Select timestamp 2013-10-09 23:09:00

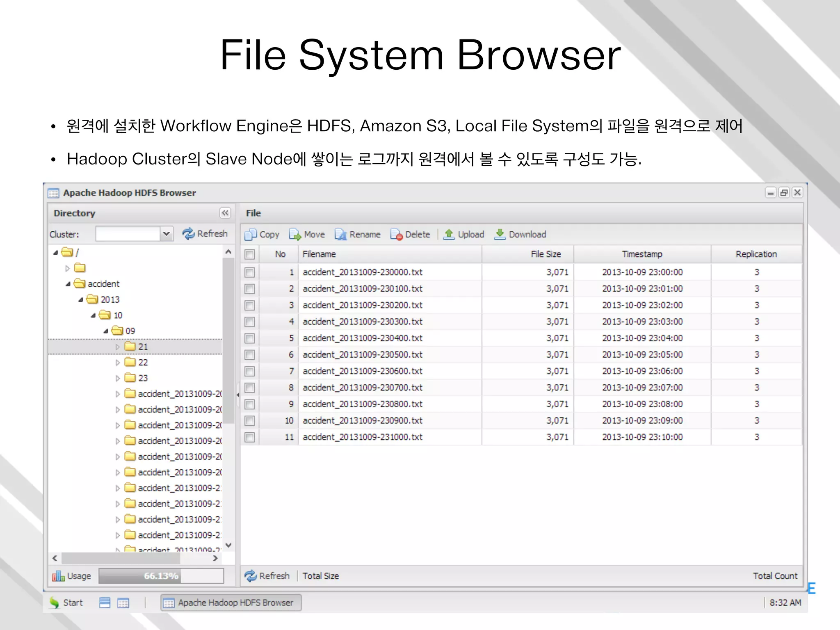[x=642, y=420]
